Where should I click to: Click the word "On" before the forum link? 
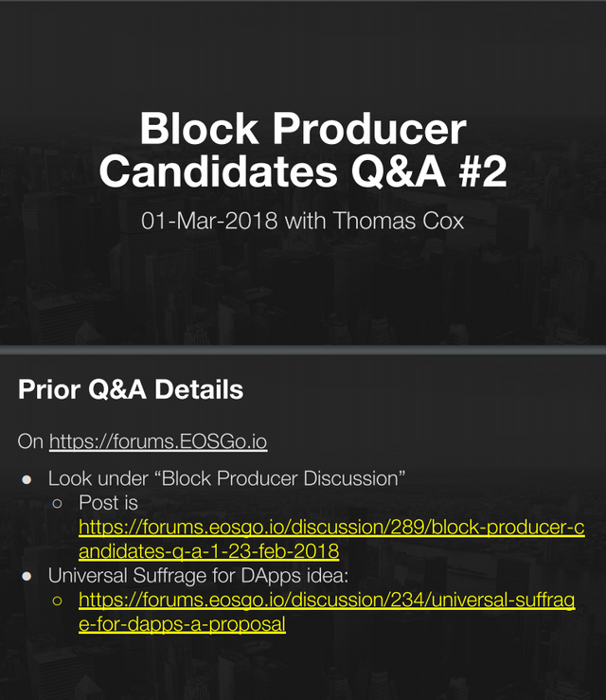pos(30,440)
